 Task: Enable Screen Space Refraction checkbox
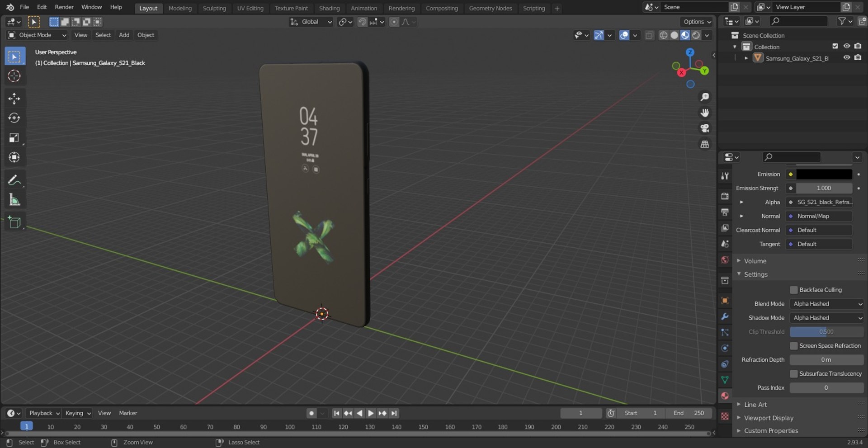click(x=794, y=346)
